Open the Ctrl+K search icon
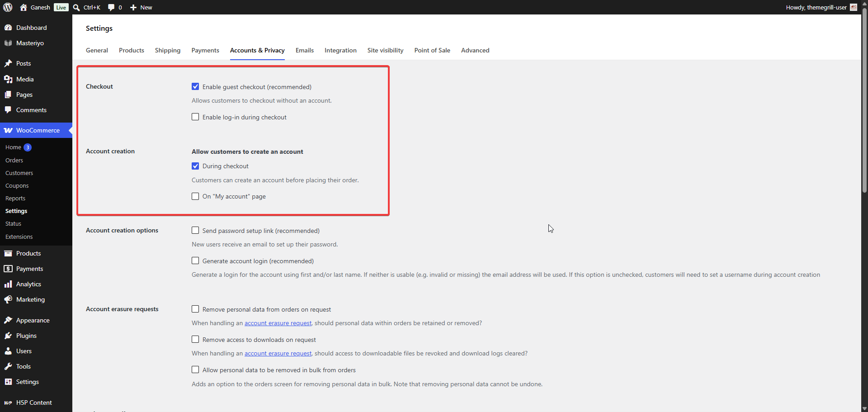Screen dimensions: 868x412 click(76, 7)
